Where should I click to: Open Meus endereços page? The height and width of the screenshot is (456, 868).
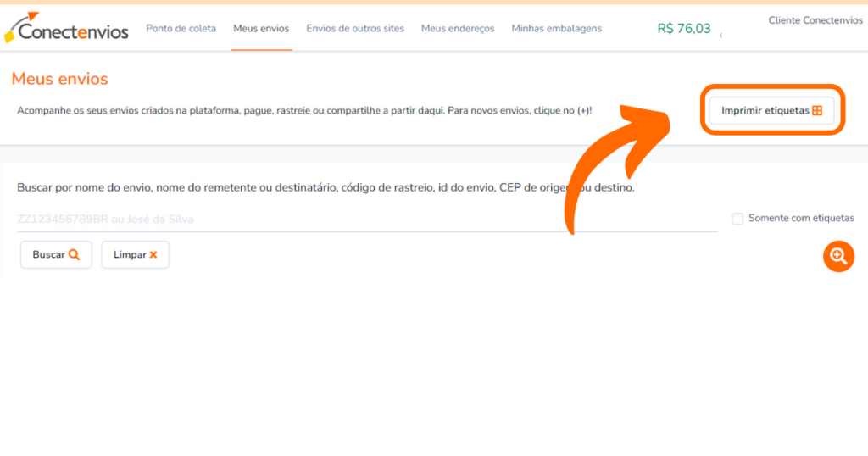click(457, 28)
